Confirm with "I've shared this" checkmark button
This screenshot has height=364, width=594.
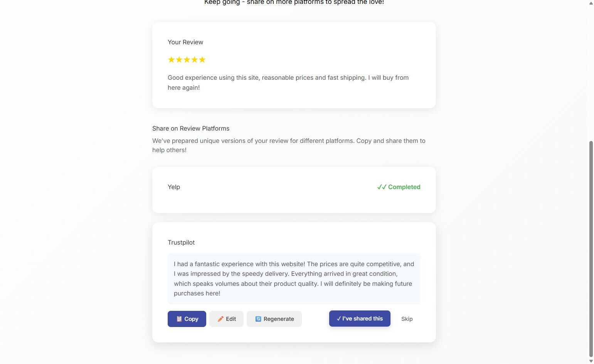360,319
